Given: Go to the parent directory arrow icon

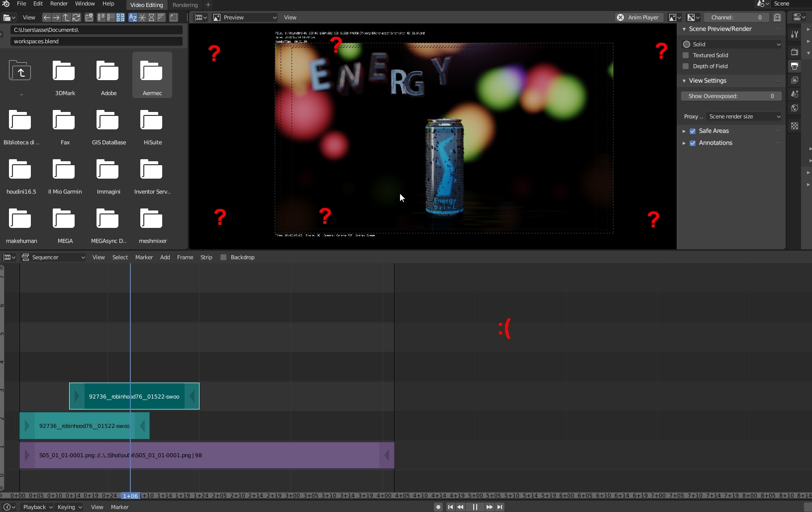Looking at the screenshot, I should [x=66, y=17].
